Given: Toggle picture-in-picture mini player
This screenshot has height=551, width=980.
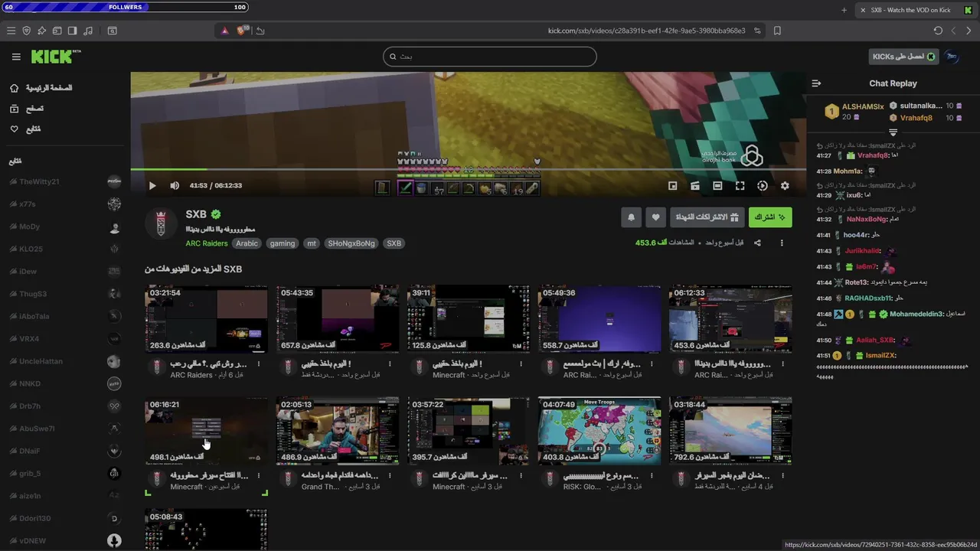Looking at the screenshot, I should click(x=672, y=186).
